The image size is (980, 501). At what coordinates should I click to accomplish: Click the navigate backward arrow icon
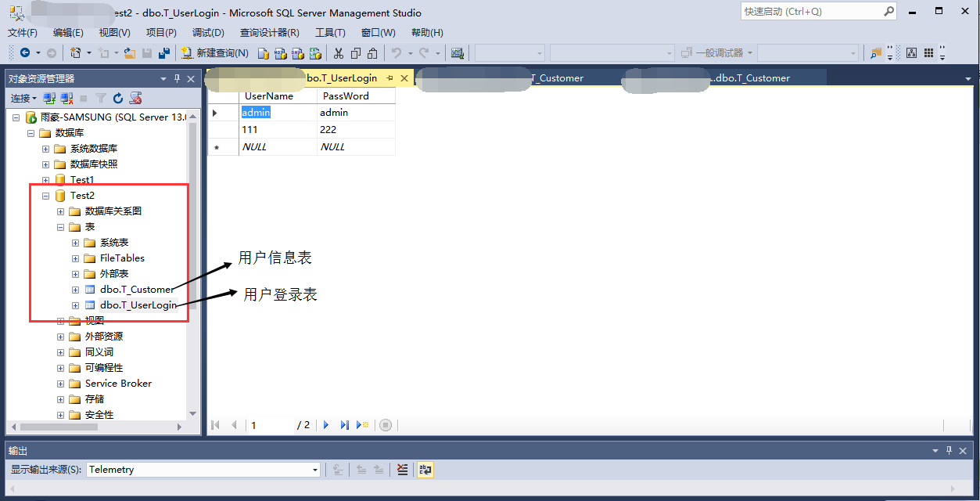pos(25,53)
